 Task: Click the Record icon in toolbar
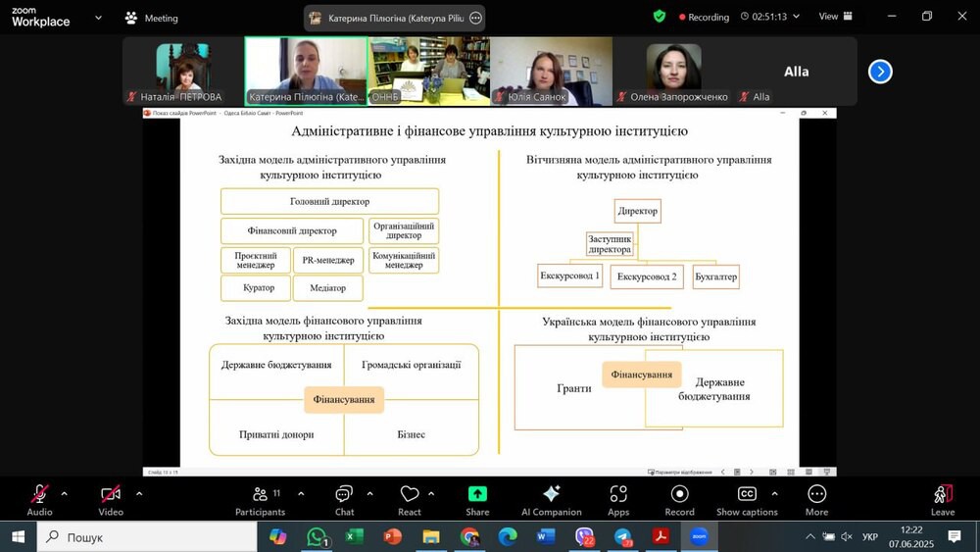click(x=679, y=494)
